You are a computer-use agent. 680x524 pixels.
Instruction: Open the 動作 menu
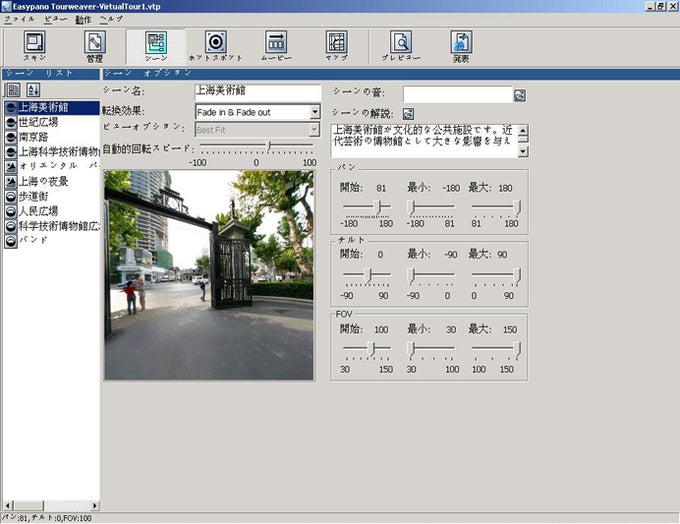(x=83, y=20)
